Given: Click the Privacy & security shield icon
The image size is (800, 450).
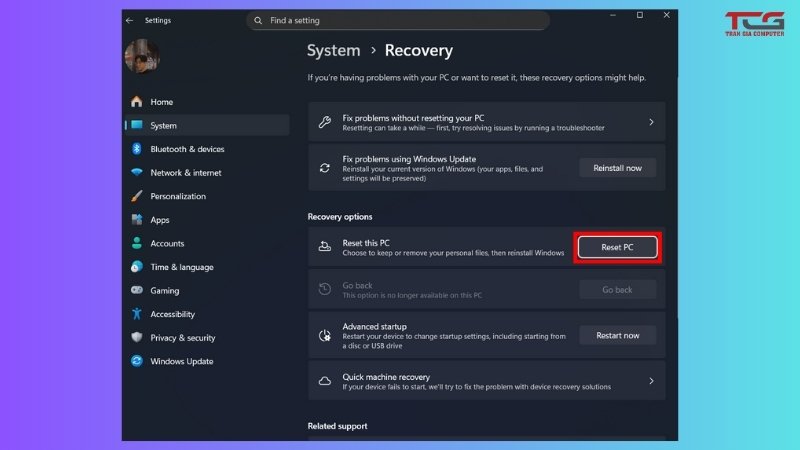Looking at the screenshot, I should (x=136, y=337).
